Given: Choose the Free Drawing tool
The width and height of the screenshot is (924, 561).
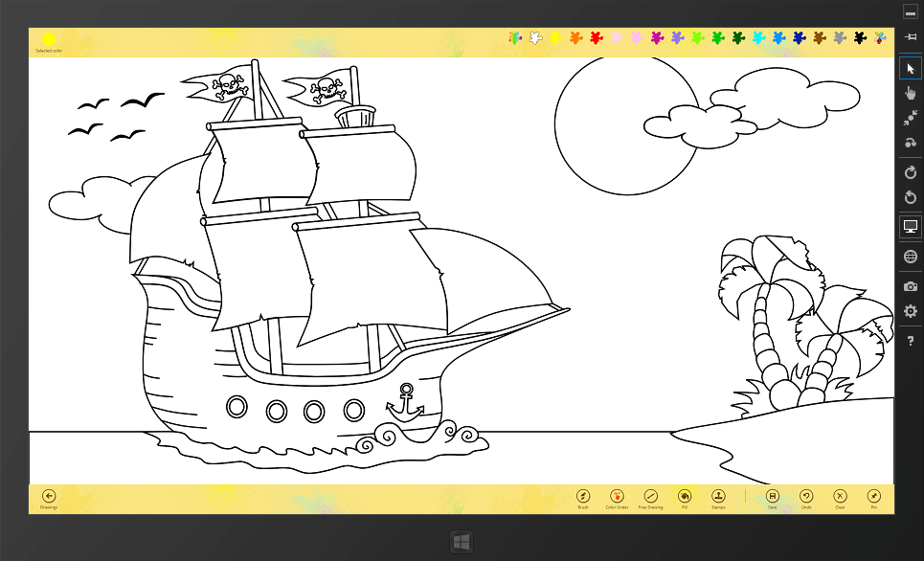Looking at the screenshot, I should point(650,496).
